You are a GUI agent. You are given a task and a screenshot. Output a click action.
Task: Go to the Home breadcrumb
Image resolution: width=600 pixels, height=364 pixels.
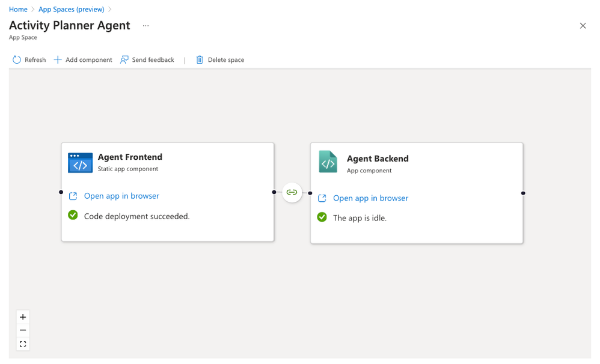[18, 10]
